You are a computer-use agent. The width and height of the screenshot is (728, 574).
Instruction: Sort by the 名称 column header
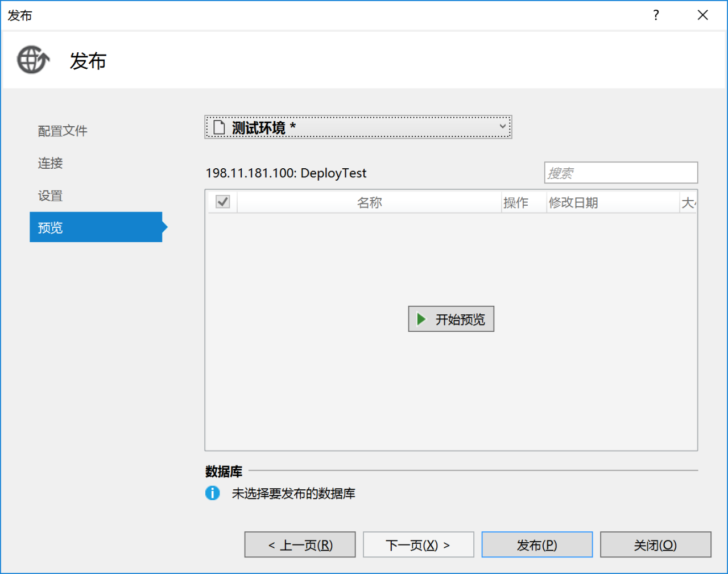point(369,202)
